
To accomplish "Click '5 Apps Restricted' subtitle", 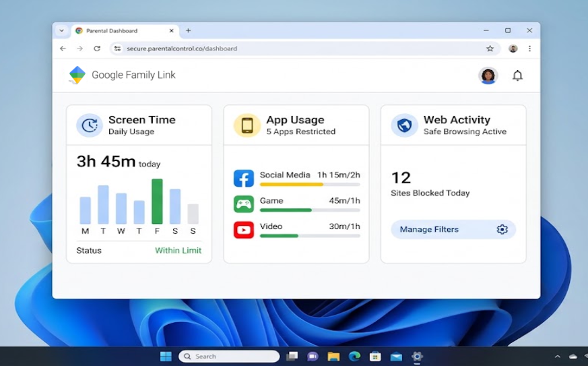I will point(301,131).
